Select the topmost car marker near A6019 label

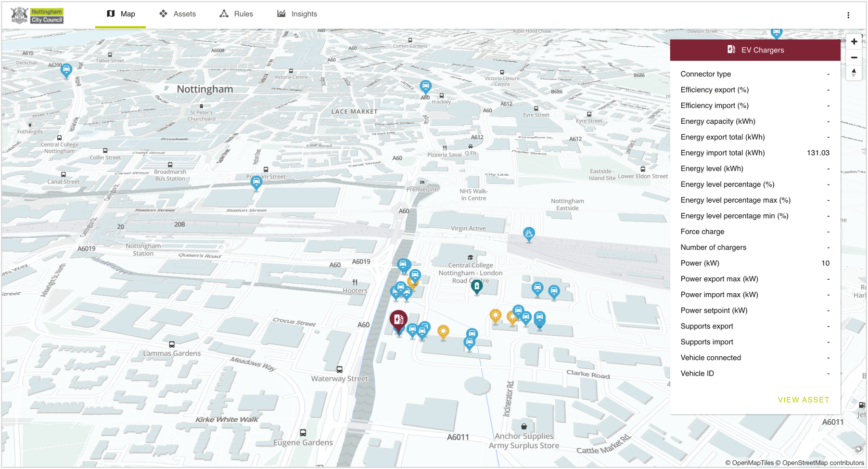coord(403,265)
